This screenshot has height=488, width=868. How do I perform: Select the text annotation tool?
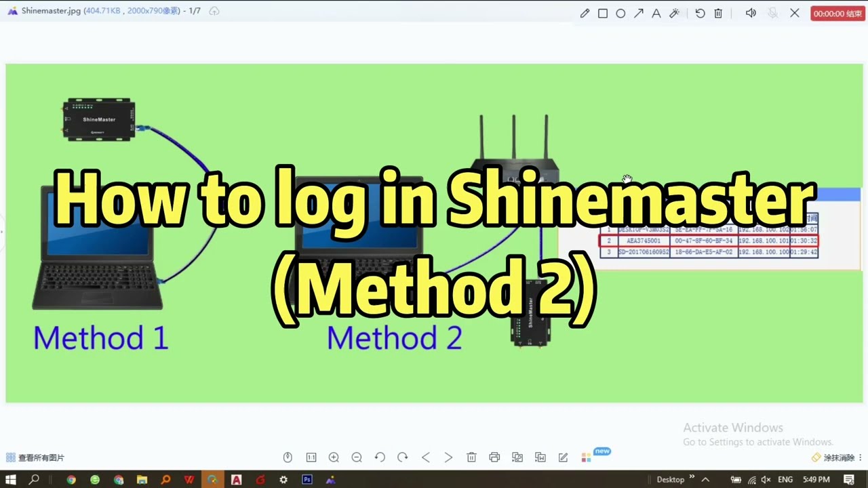point(656,14)
